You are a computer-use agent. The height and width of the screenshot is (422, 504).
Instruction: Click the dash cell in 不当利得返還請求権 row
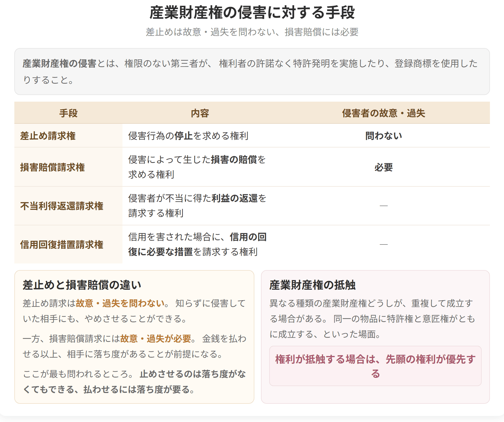pyautogui.click(x=383, y=206)
